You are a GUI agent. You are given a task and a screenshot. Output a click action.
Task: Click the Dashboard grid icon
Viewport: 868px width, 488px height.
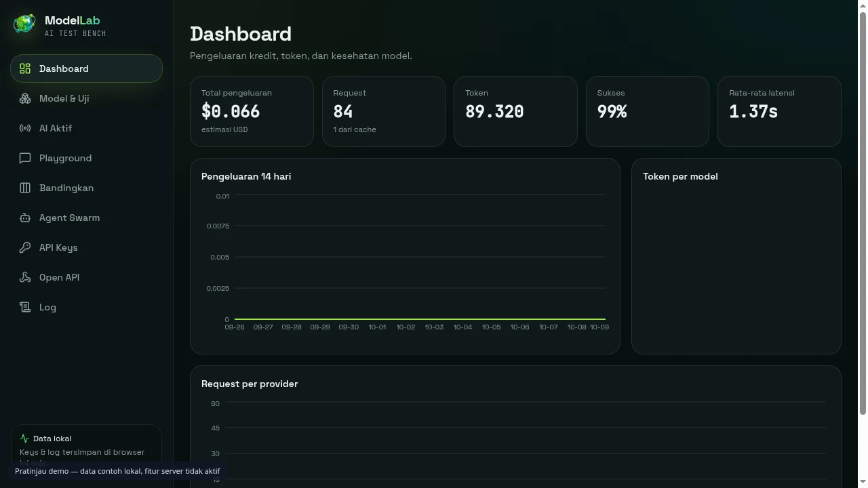point(25,68)
